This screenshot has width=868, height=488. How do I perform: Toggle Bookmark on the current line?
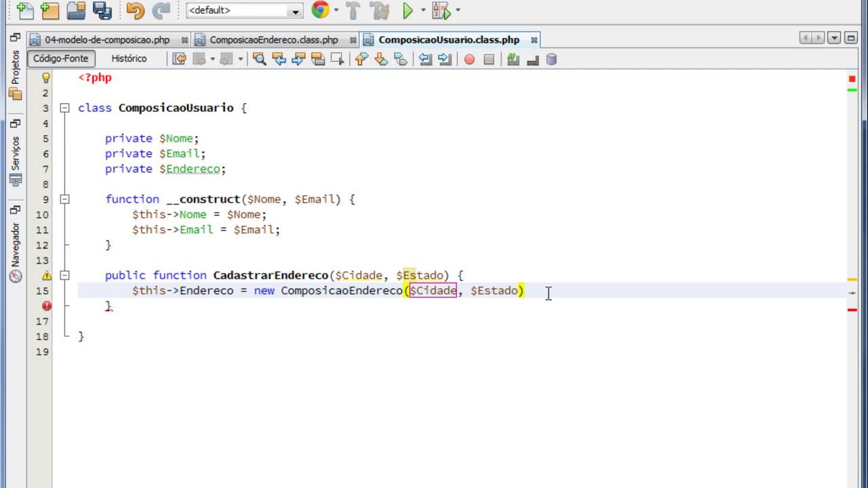pos(401,59)
